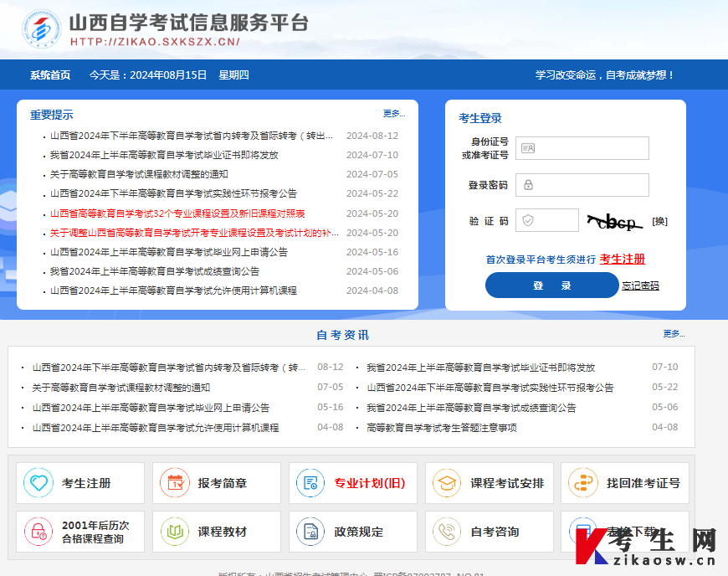
Task: Open the 2001年后历次合格课程查询 lock icon
Action: click(38, 532)
